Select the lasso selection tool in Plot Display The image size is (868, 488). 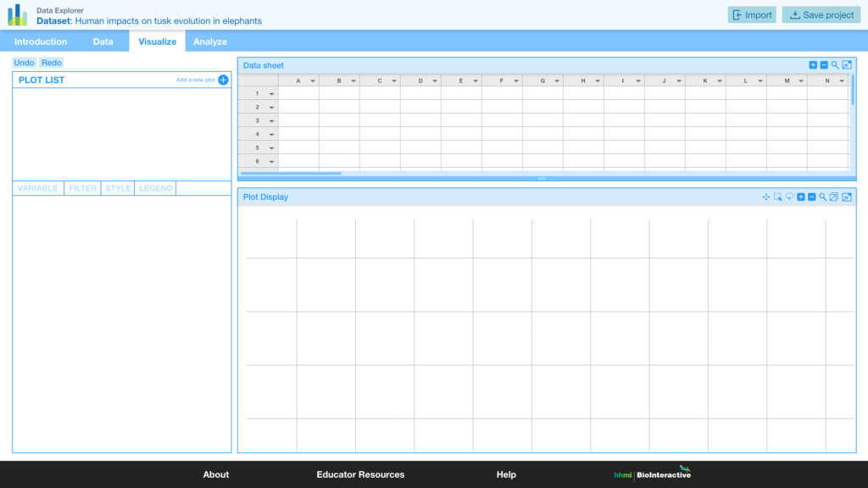pyautogui.click(x=789, y=196)
